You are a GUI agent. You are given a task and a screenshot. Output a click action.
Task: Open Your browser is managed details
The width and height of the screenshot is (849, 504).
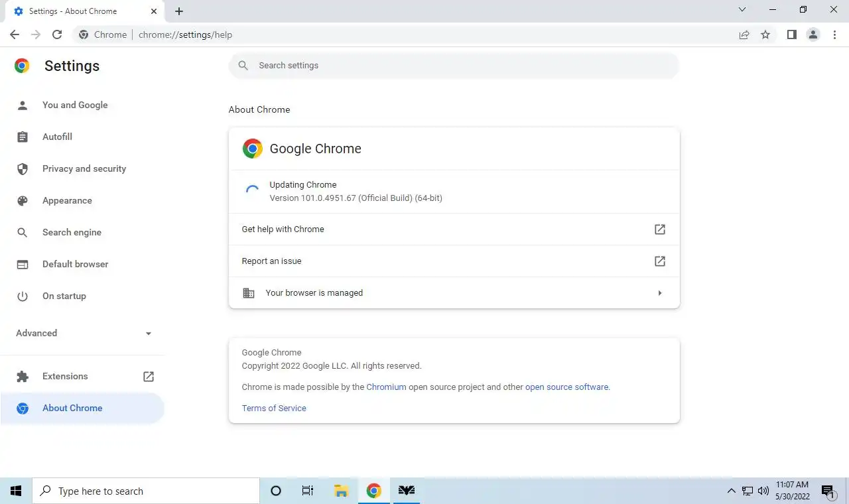454,293
